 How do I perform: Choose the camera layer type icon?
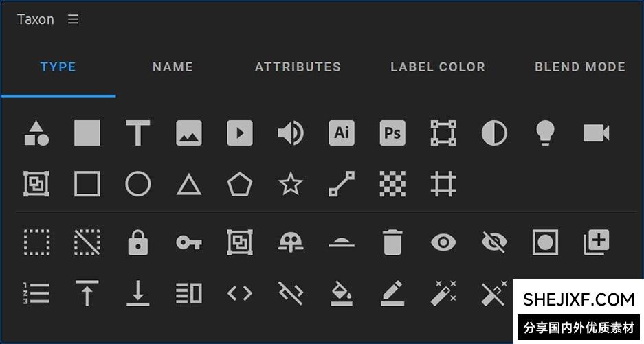coord(596,133)
